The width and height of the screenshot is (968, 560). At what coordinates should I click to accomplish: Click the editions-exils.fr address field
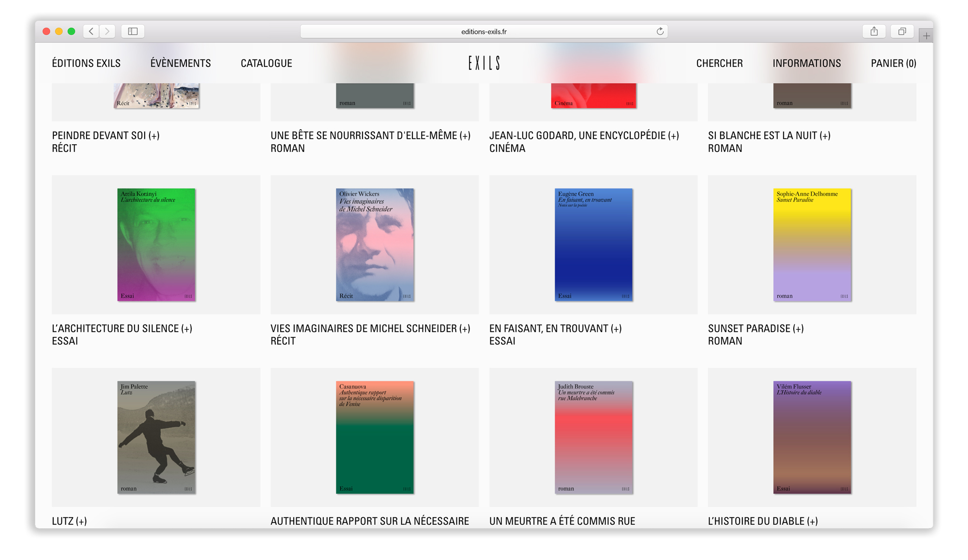(484, 31)
